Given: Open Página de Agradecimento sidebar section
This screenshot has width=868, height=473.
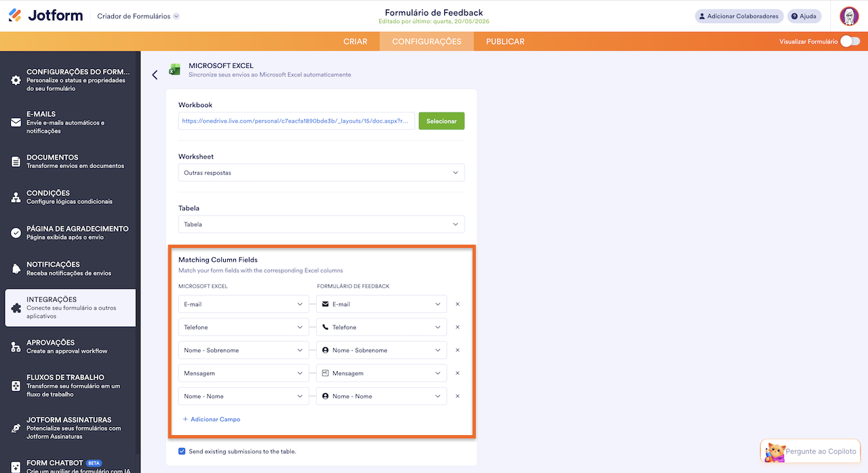Looking at the screenshot, I should (x=70, y=233).
